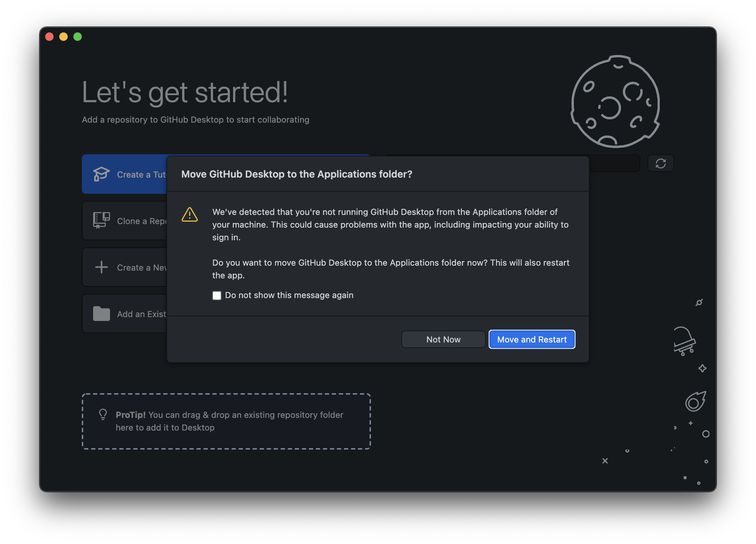Select Create a Tutorial Repository option
Viewport: 756px width, 544px height.
(x=124, y=174)
